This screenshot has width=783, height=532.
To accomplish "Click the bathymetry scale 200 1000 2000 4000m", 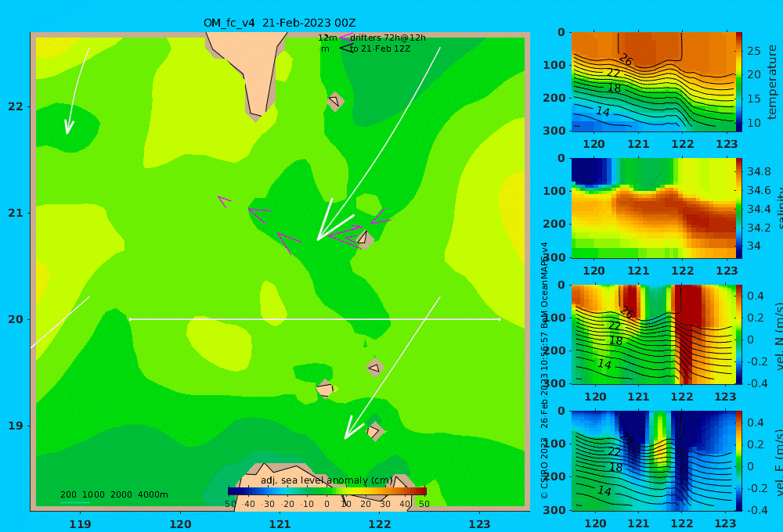I will (114, 494).
